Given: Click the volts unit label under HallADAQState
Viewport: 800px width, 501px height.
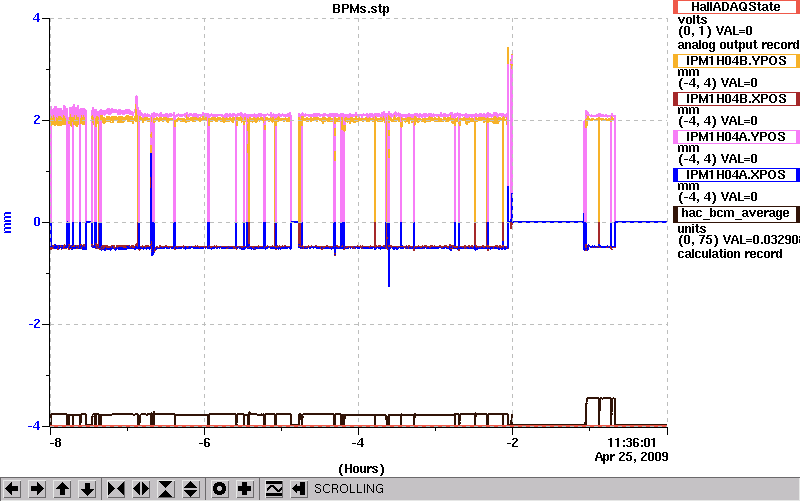Looking at the screenshot, I should click(692, 20).
